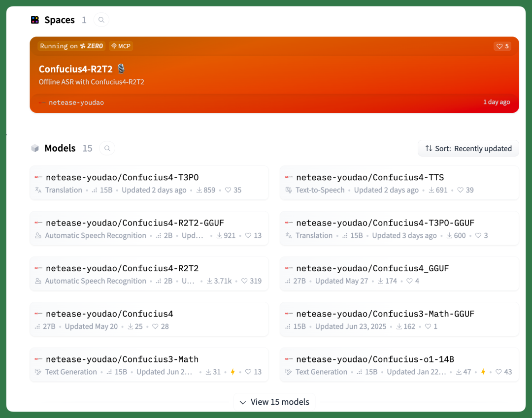Open the Sort: Recently updated dropdown

coord(468,149)
